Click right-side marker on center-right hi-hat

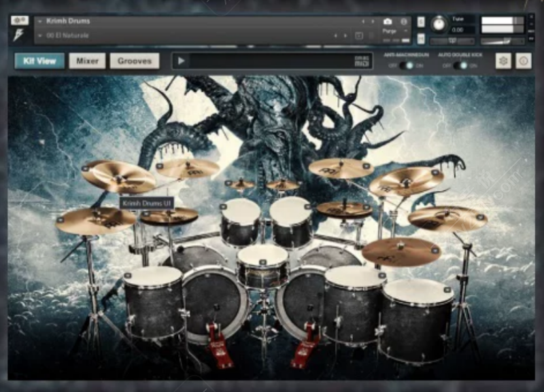(367, 207)
